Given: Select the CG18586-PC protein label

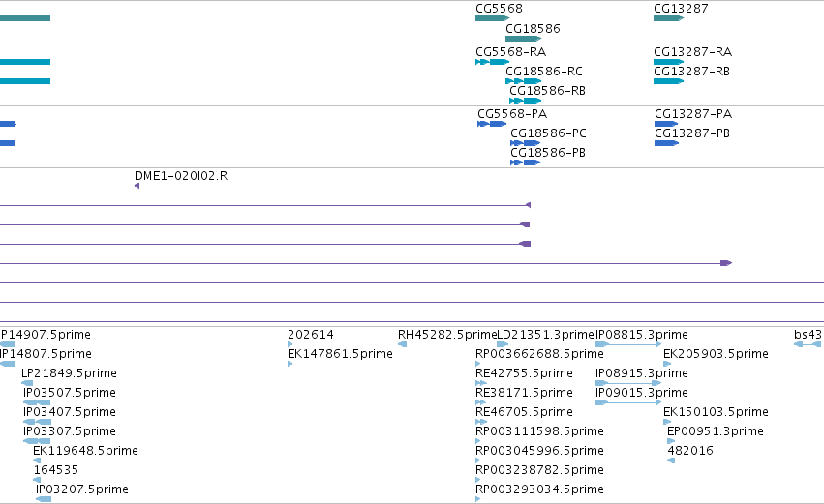Looking at the screenshot, I should tap(548, 133).
